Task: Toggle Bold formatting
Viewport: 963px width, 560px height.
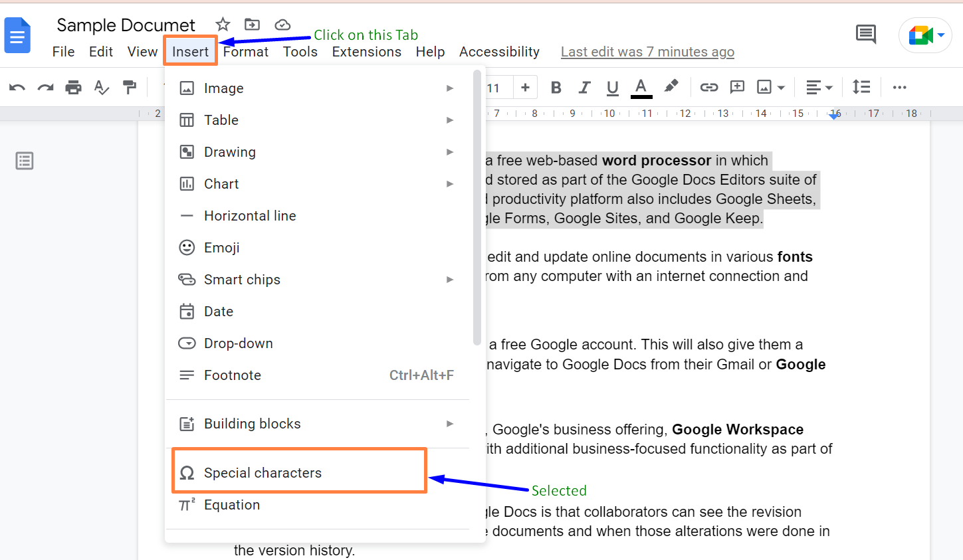Action: tap(556, 87)
